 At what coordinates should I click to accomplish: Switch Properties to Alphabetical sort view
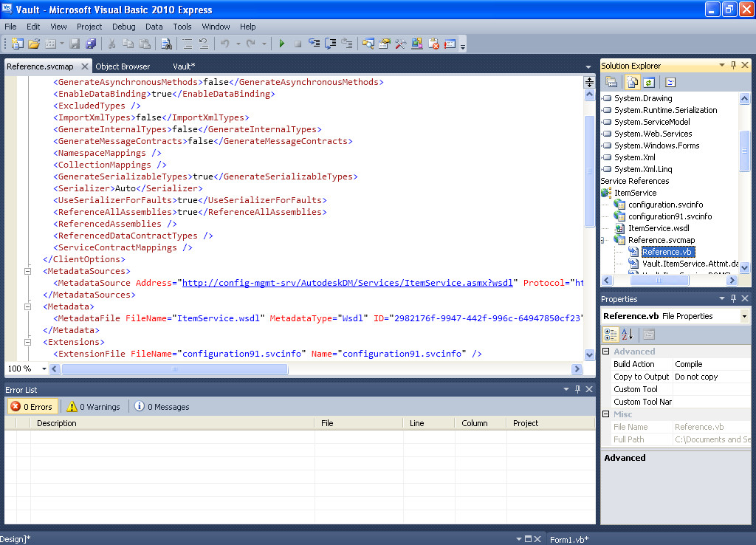pos(627,335)
